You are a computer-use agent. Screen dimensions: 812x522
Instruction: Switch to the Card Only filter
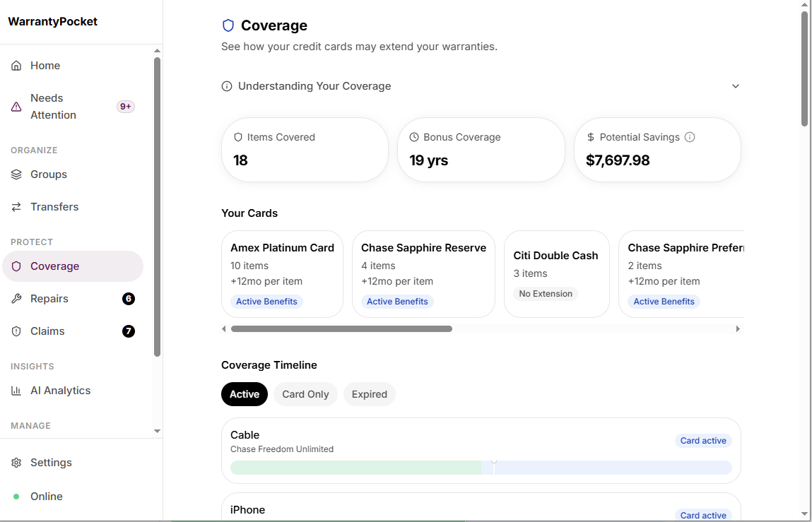click(305, 394)
